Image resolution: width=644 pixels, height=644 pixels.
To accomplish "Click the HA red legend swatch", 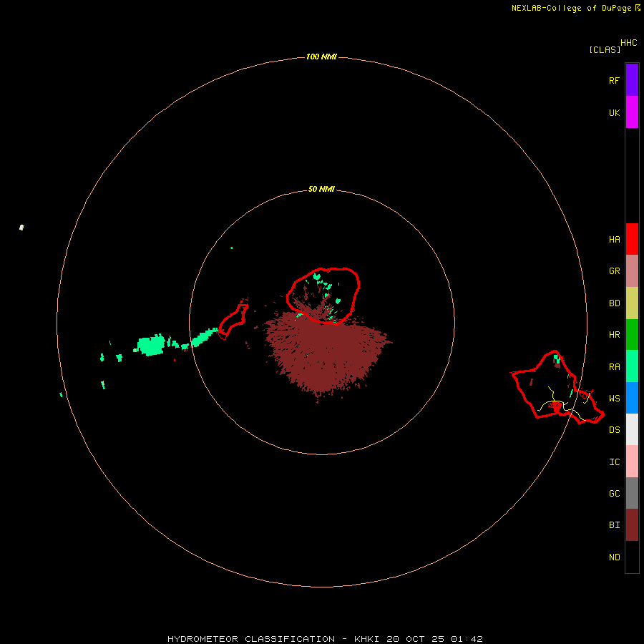I will [632, 239].
